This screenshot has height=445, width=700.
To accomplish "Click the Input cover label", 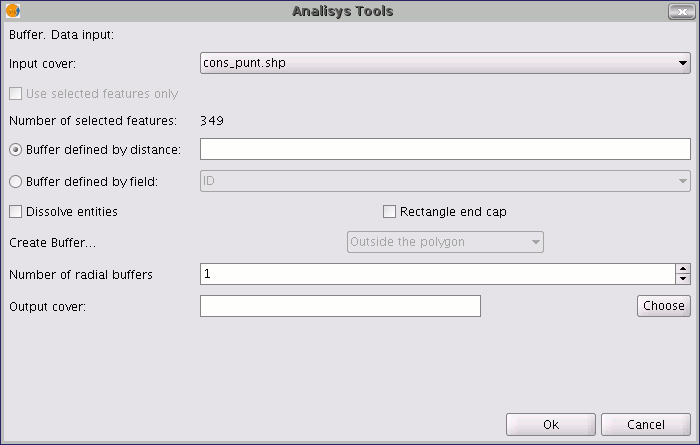I will pos(42,64).
